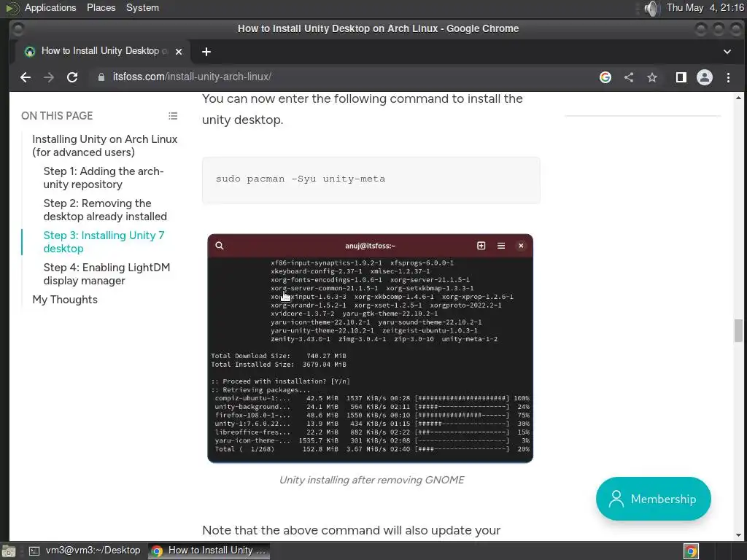Click the share page icon

click(x=629, y=77)
